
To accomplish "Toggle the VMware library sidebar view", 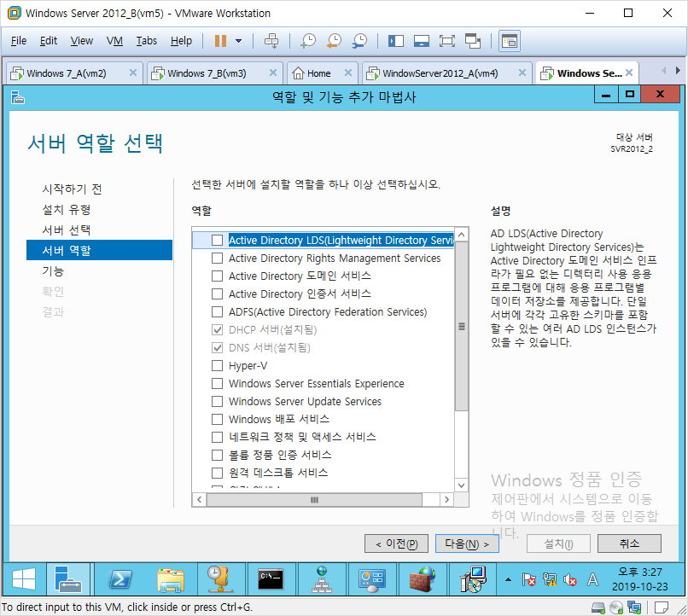I will coord(396,41).
